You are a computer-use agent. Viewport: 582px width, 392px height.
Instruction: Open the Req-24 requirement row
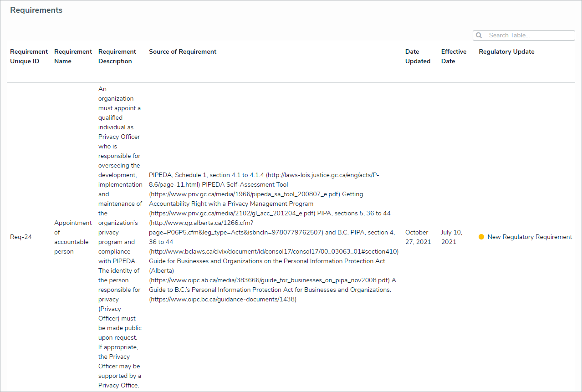tap(21, 237)
